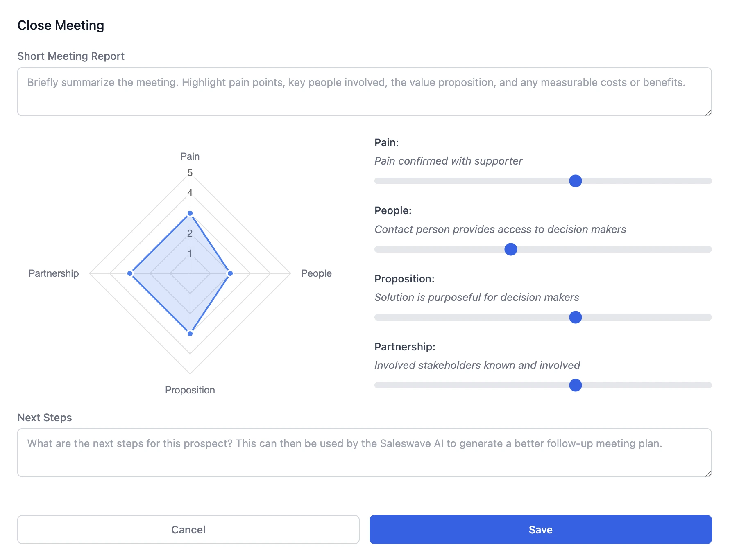Click the Next Steps text area

(365, 452)
